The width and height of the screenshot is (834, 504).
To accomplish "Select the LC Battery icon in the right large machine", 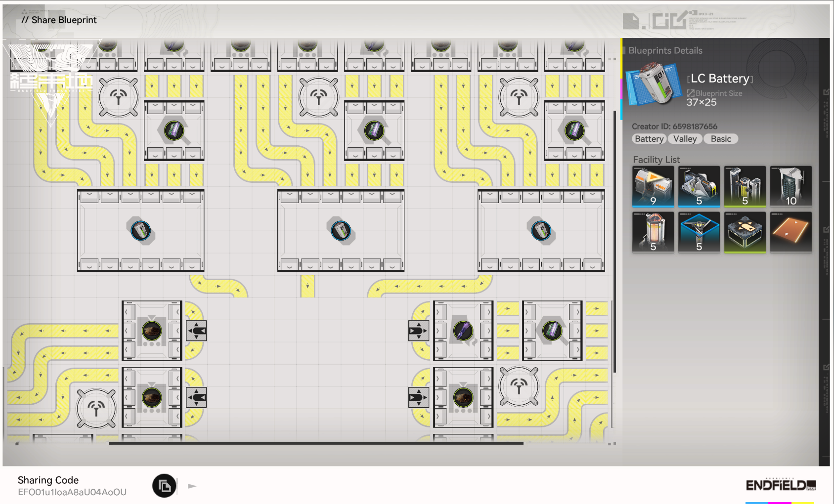I will coord(541,230).
